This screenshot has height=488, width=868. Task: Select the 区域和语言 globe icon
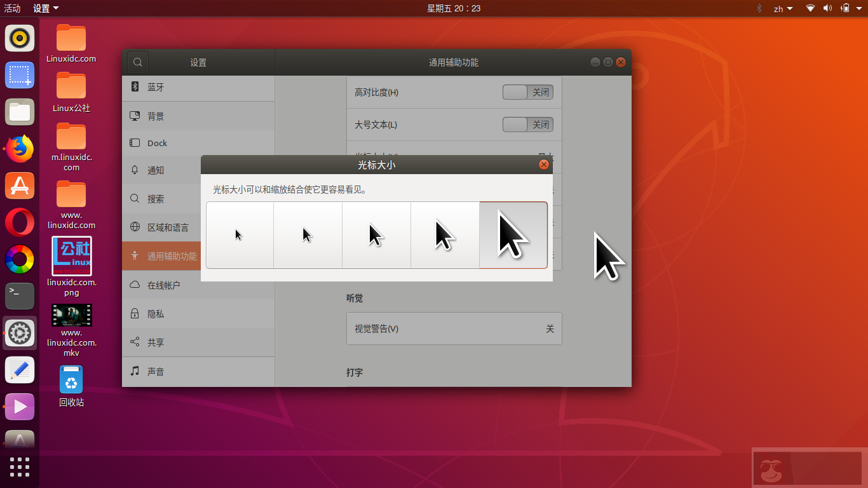135,227
